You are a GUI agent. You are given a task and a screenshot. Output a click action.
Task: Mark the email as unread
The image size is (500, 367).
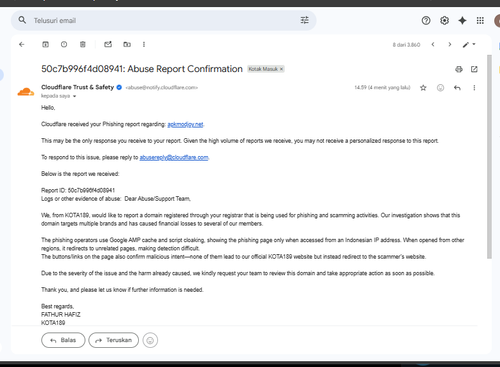108,44
